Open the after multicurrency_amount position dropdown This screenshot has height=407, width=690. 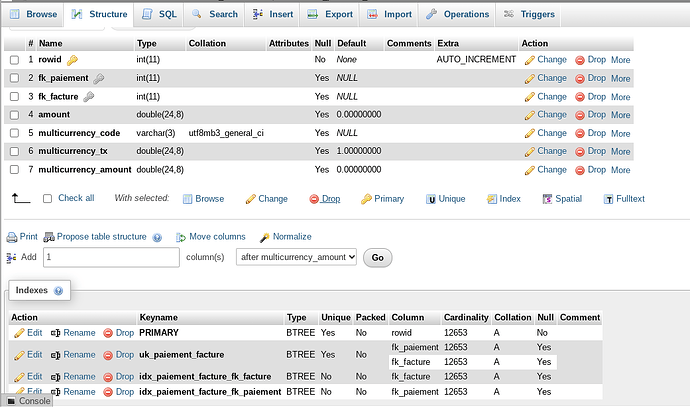coord(296,257)
